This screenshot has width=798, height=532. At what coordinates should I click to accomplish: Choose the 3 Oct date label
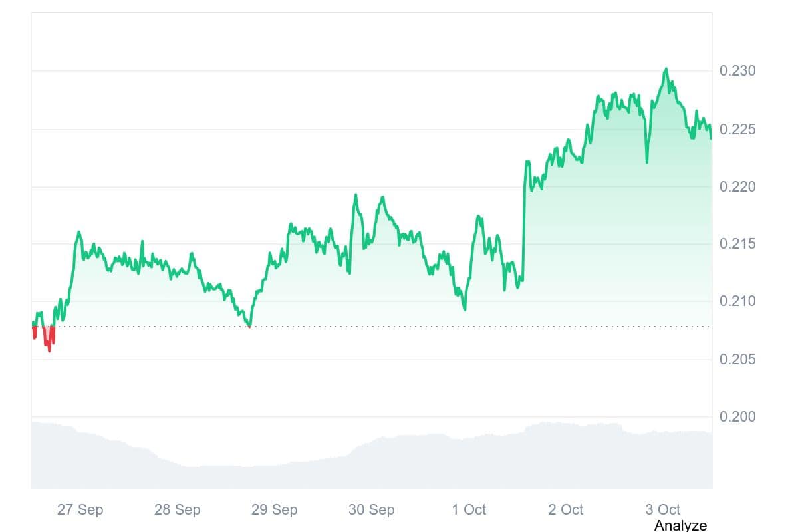point(663,510)
